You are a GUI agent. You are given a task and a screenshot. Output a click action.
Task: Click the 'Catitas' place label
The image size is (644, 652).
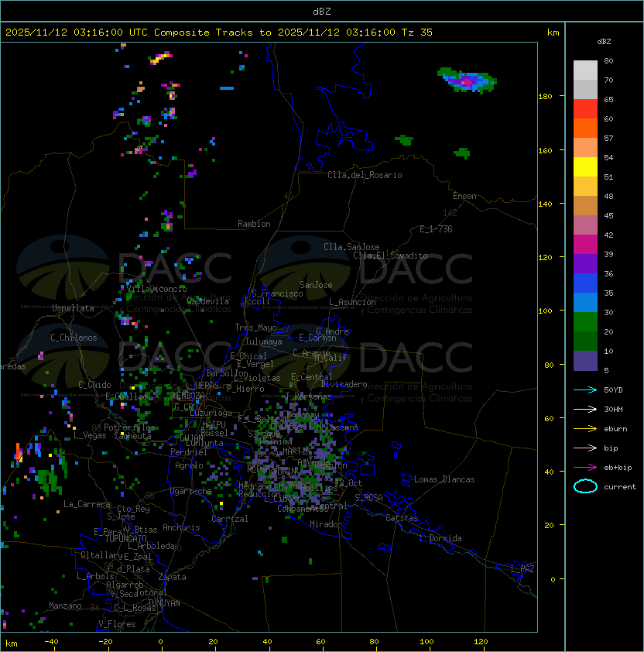pos(402,518)
